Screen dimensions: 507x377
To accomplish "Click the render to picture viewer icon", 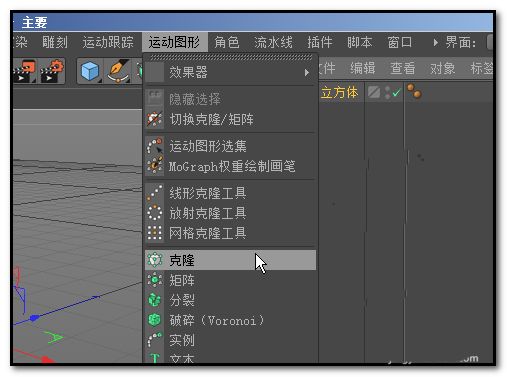I will click(25, 71).
